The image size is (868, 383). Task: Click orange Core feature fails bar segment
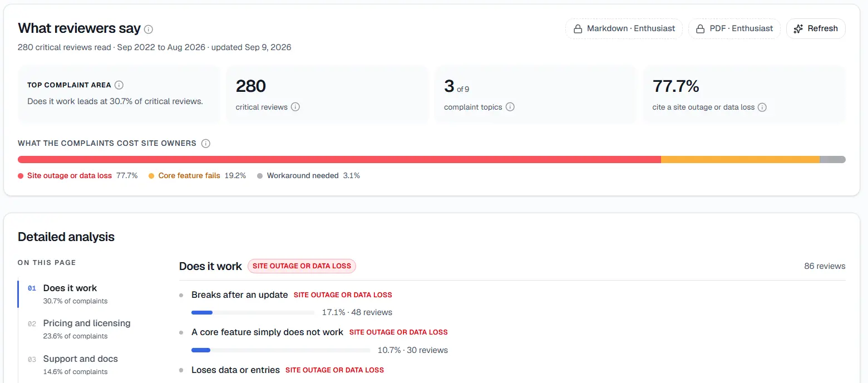[740, 160]
